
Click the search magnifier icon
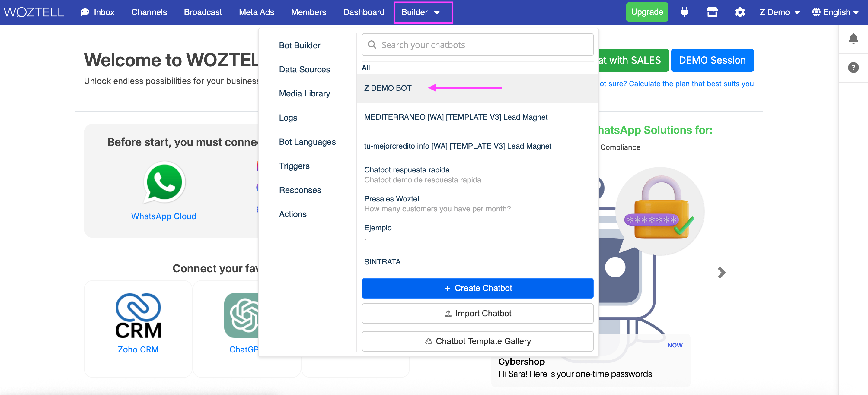click(x=372, y=45)
